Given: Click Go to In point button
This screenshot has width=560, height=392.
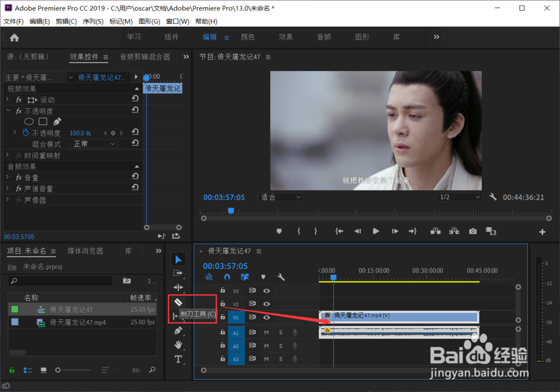Looking at the screenshot, I should pyautogui.click(x=339, y=231).
